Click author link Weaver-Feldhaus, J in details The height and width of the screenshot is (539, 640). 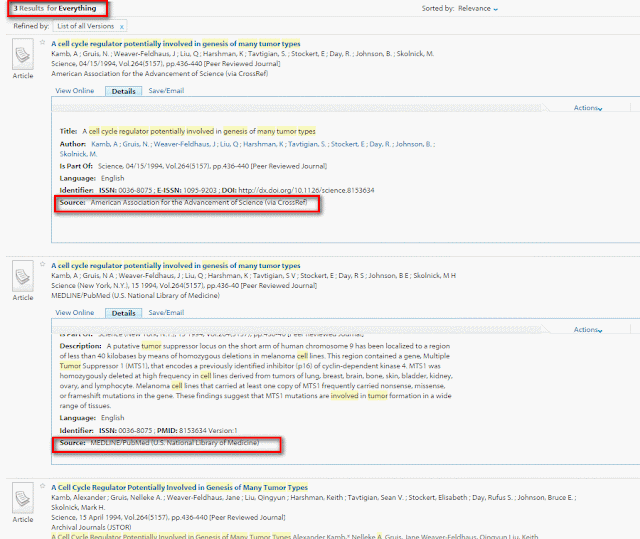(184, 144)
